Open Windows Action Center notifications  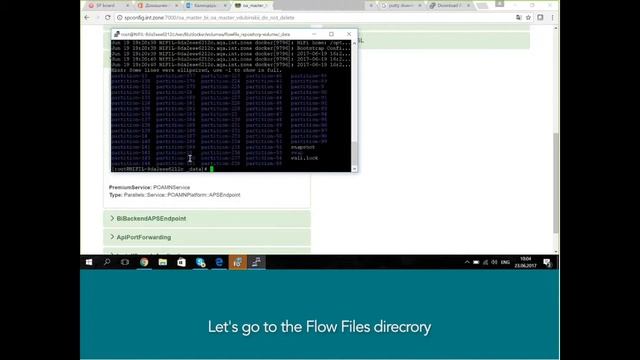pyautogui.click(x=547, y=262)
